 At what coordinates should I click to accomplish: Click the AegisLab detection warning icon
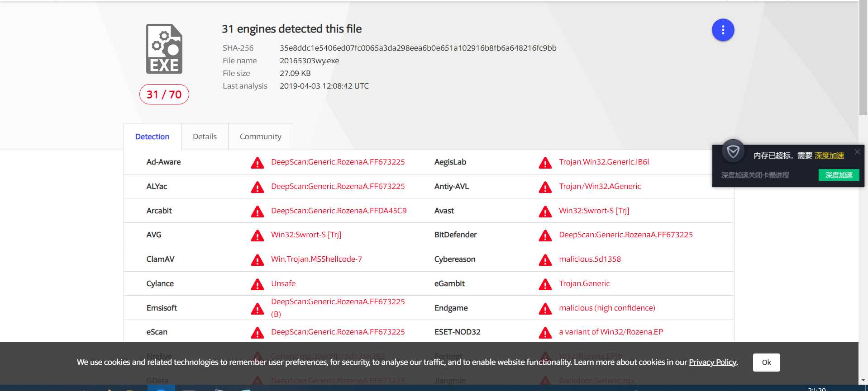[545, 163]
